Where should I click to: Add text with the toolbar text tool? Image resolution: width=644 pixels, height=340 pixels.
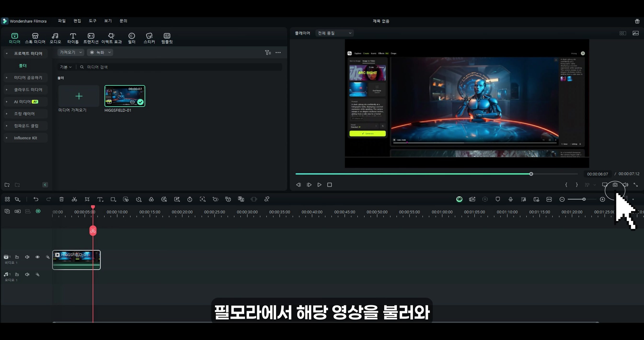click(x=100, y=199)
